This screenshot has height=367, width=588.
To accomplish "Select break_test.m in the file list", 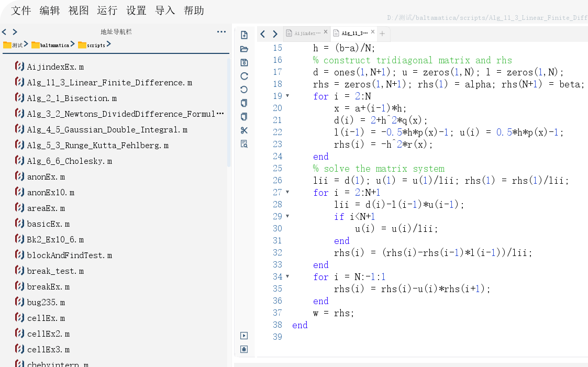I will click(x=49, y=271).
